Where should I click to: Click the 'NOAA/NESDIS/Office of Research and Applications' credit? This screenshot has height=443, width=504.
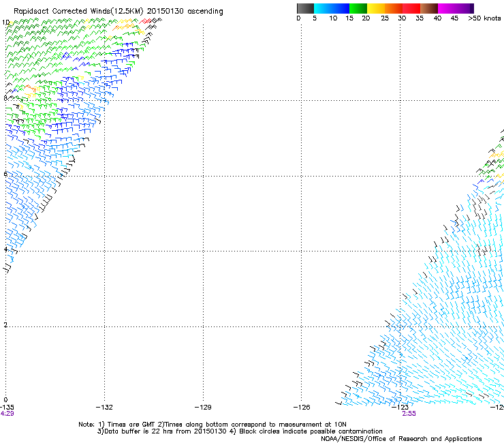coord(401,439)
